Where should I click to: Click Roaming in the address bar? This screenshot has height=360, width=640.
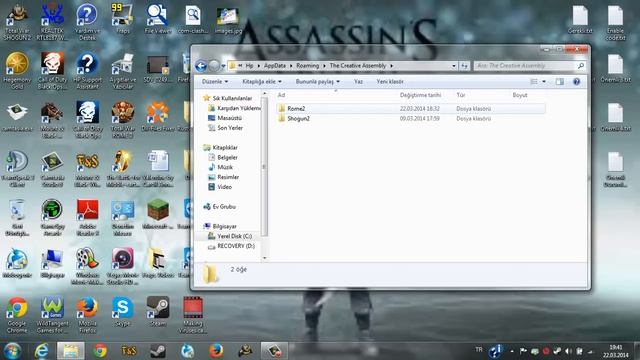coord(307,66)
